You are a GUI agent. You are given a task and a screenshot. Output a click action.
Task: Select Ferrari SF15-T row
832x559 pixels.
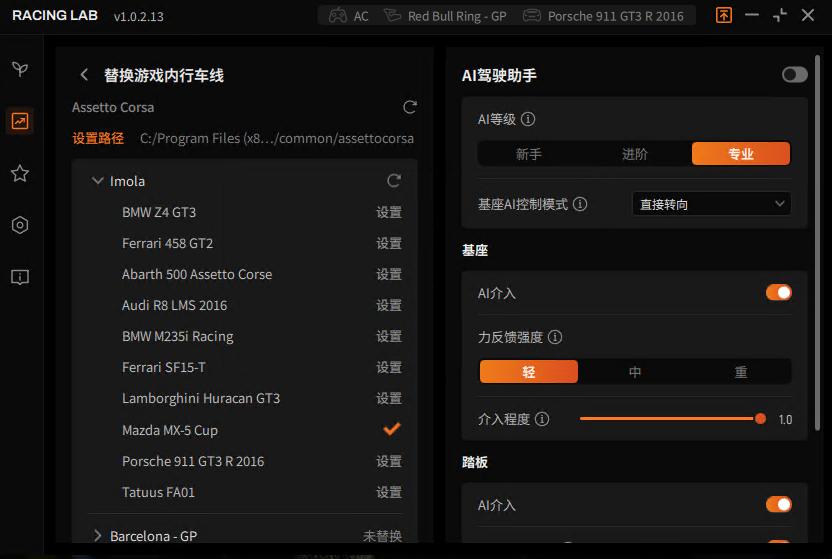(245, 367)
